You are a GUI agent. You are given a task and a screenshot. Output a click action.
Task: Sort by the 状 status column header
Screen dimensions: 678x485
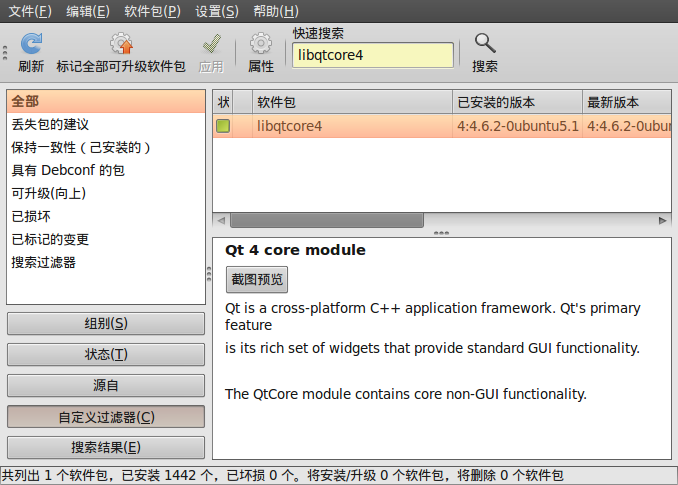click(223, 102)
